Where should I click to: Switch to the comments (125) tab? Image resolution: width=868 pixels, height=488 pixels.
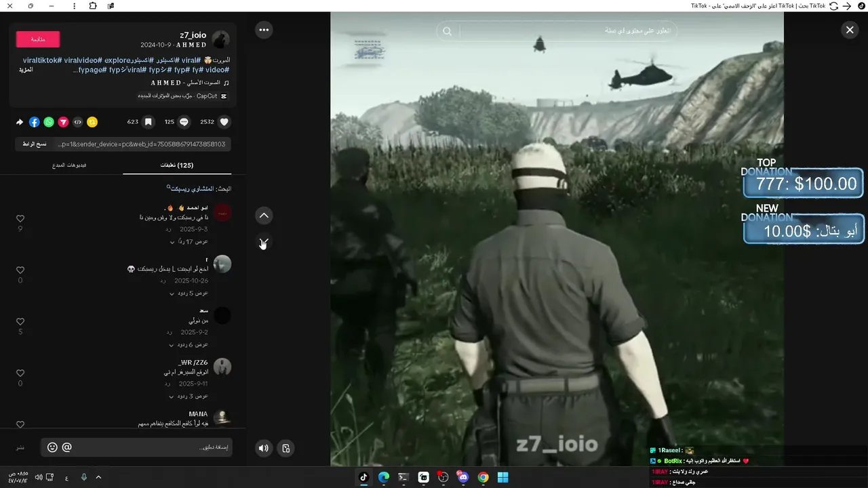(x=177, y=165)
